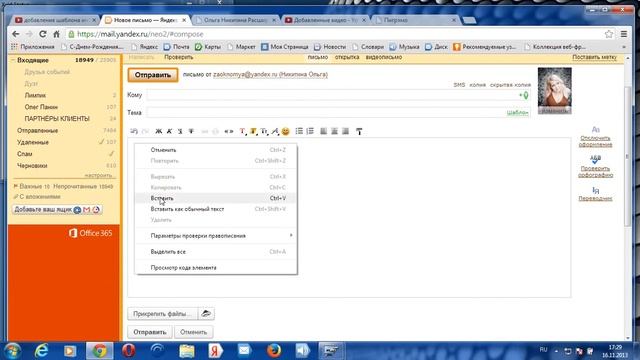
Task: Toggle strikethrough formatting in the editor toolbar
Action: 191,131
